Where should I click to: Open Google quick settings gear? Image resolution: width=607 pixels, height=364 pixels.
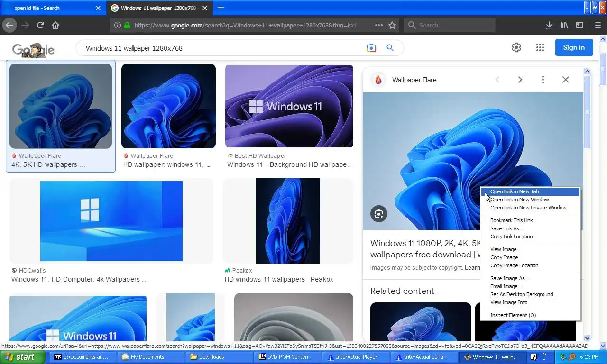coord(516,47)
